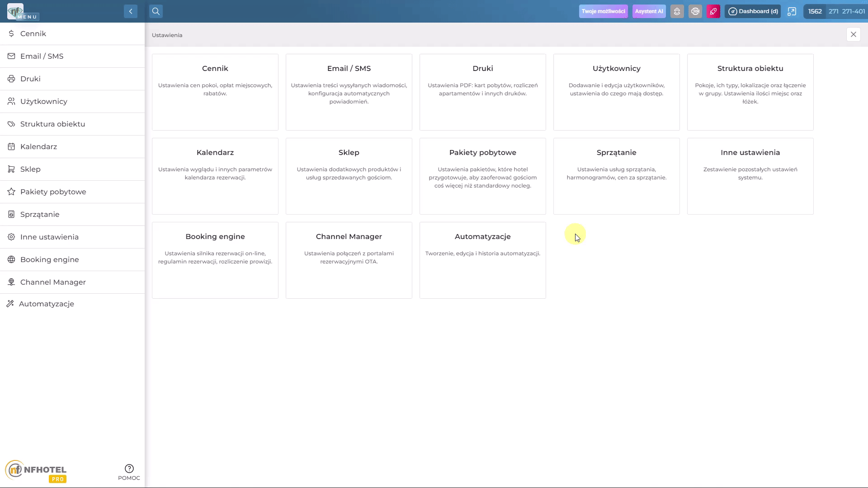Screen dimensions: 868x488
Task: Select Channel Manager in the sidebar
Action: 72,282
